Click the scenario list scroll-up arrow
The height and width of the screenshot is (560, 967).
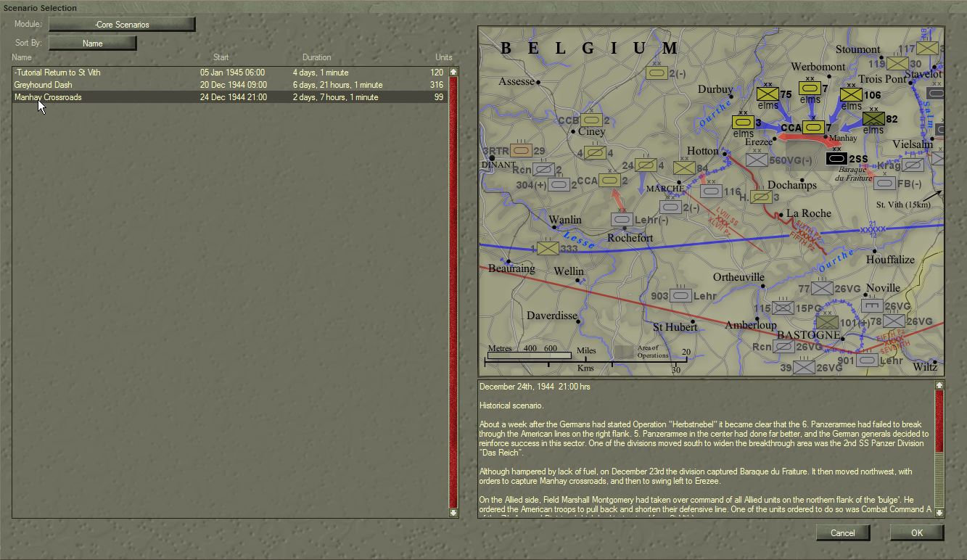point(453,72)
